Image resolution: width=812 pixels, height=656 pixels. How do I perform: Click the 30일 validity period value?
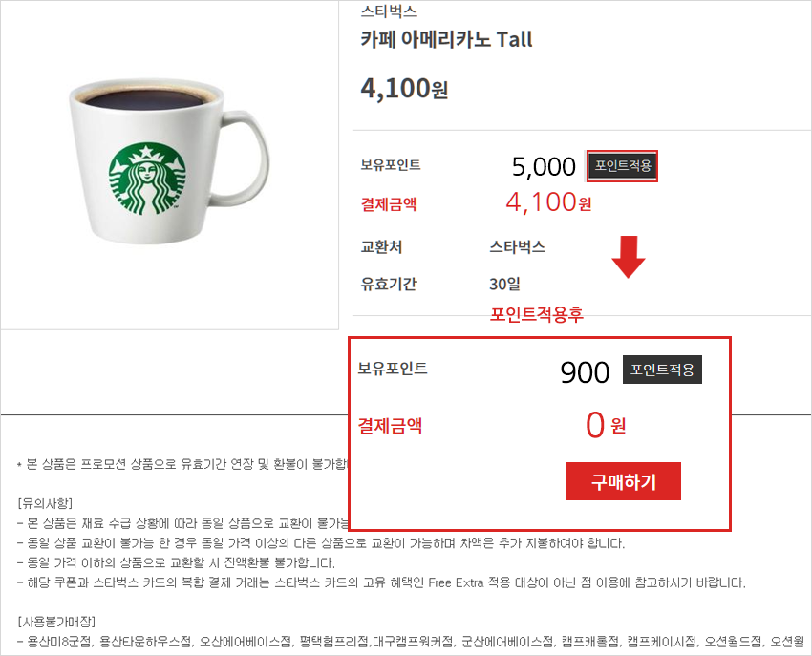(504, 284)
